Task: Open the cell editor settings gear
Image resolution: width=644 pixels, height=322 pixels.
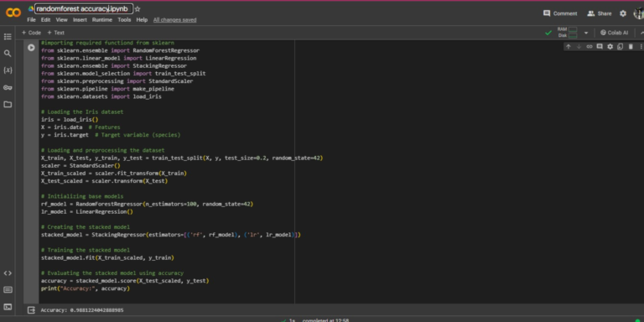Action: click(x=610, y=46)
